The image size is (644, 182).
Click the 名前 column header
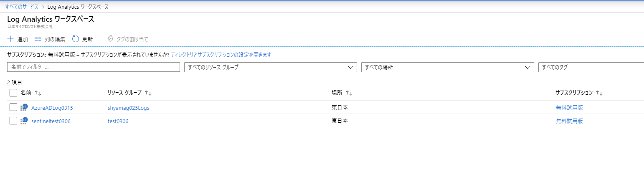tap(26, 93)
